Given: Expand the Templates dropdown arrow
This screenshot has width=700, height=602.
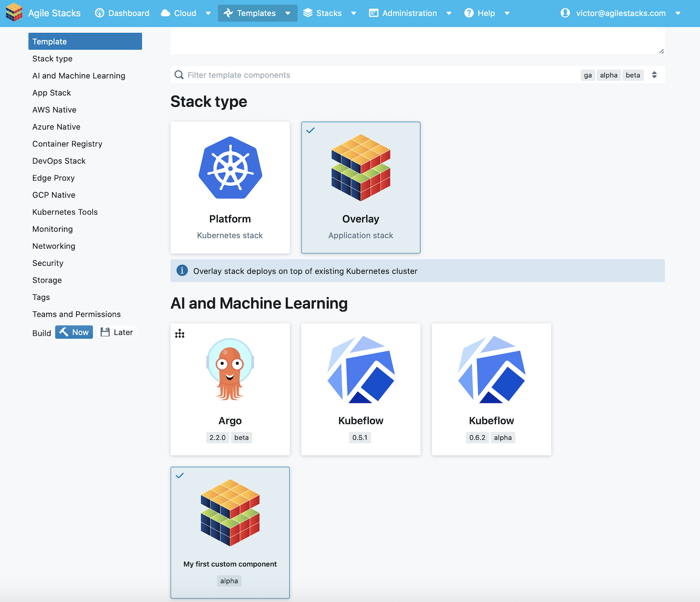Looking at the screenshot, I should pyautogui.click(x=288, y=14).
